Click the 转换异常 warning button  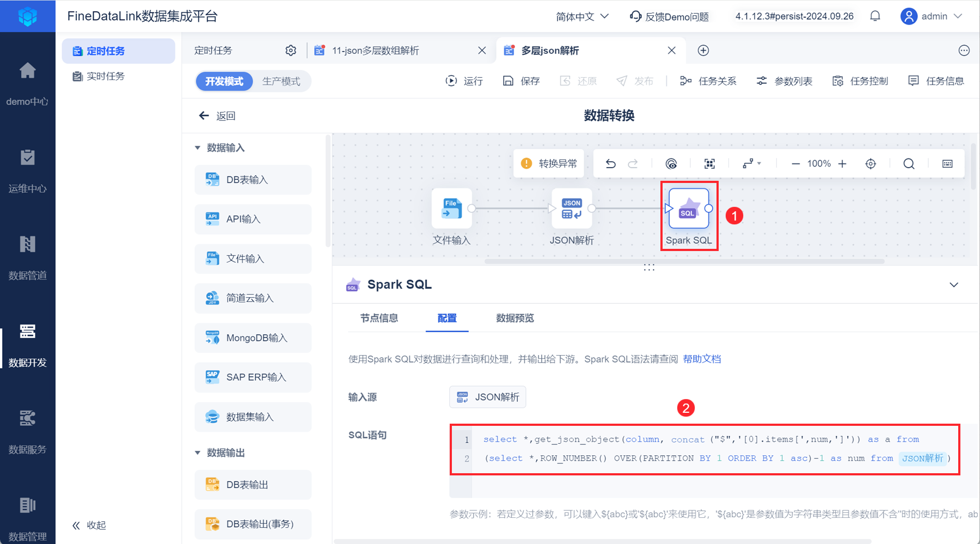pyautogui.click(x=549, y=164)
